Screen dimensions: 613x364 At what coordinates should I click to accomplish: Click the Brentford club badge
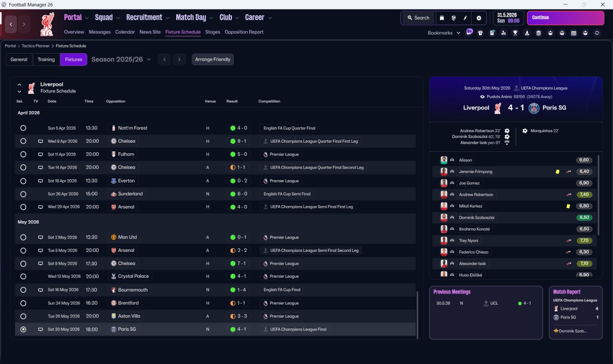(114, 303)
